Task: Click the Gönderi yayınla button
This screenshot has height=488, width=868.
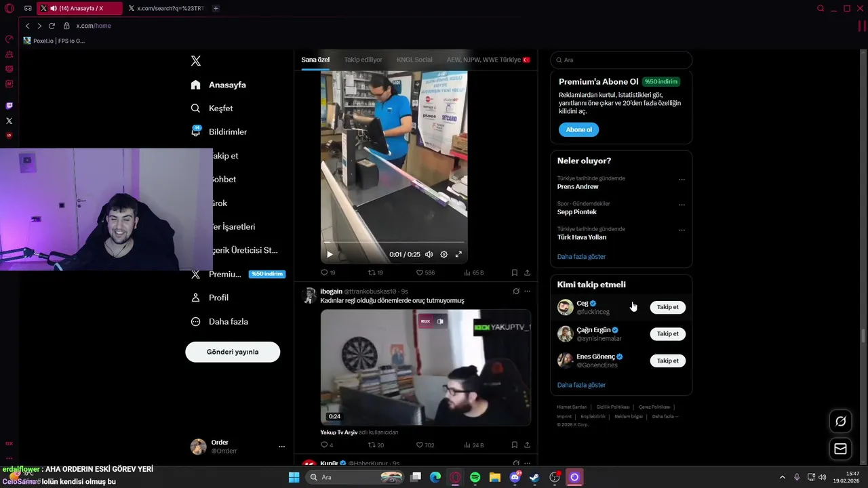Action: [x=233, y=352]
